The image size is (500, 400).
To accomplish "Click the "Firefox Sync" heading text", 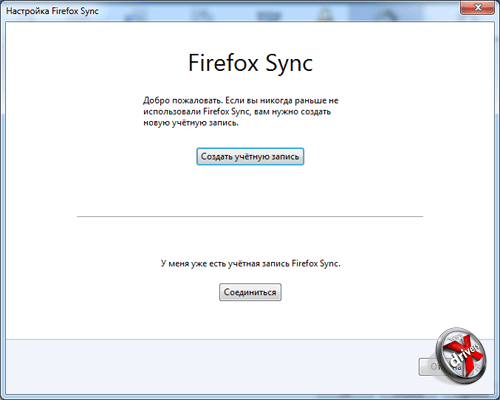I will pyautogui.click(x=250, y=63).
